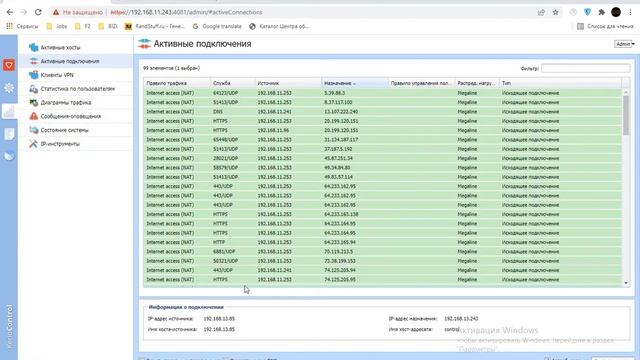The height and width of the screenshot is (360, 640).
Task: Open the Jobs bookmark folder
Action: [x=56, y=26]
